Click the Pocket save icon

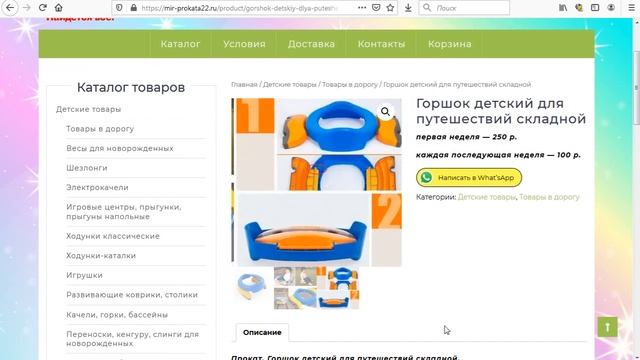[x=376, y=8]
